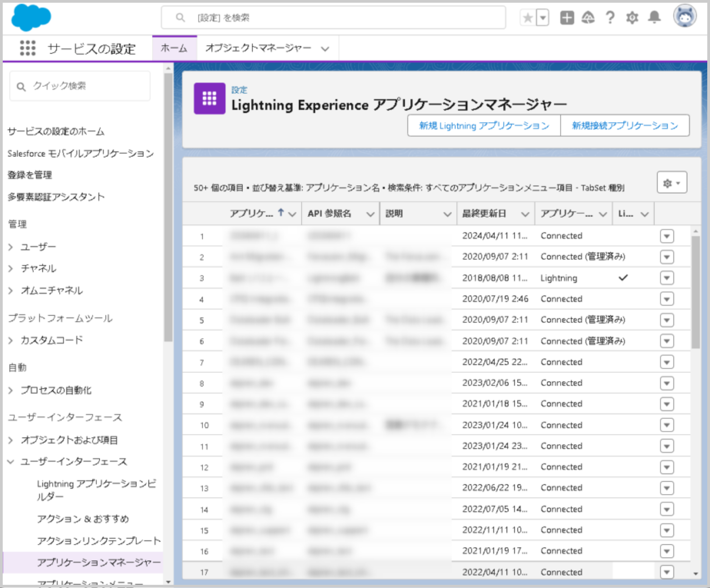Open the user profile avatar
This screenshot has width=710, height=588.
pos(685,16)
